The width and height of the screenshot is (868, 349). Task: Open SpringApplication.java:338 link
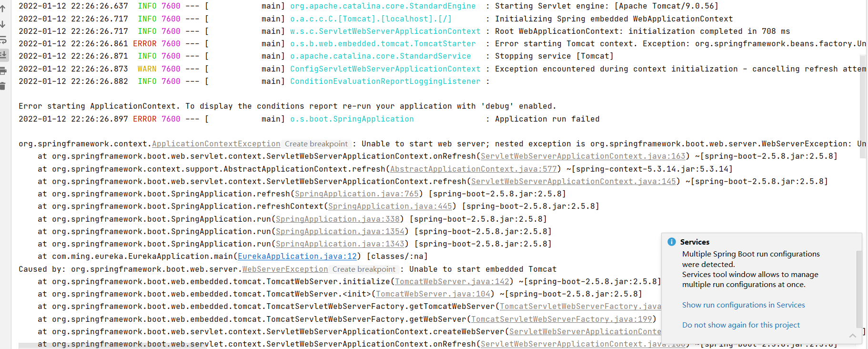[x=338, y=219]
